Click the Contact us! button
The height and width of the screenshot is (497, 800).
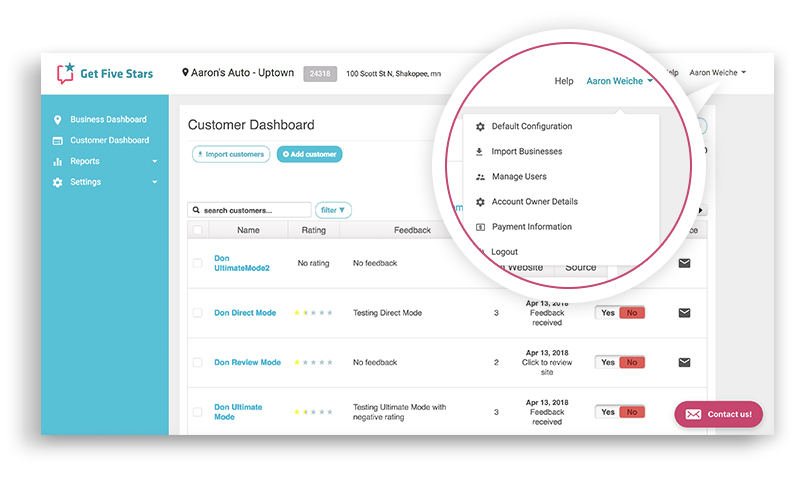pos(718,414)
